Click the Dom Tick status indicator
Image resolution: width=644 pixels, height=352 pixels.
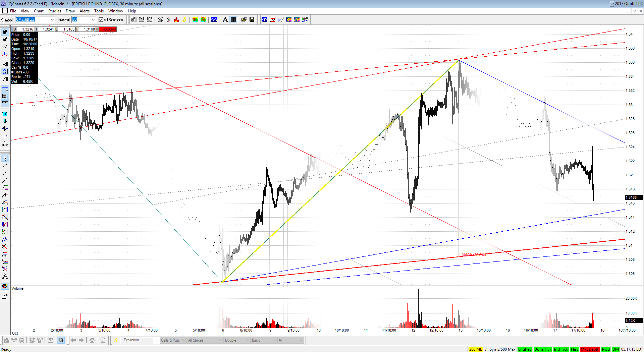pos(543,349)
